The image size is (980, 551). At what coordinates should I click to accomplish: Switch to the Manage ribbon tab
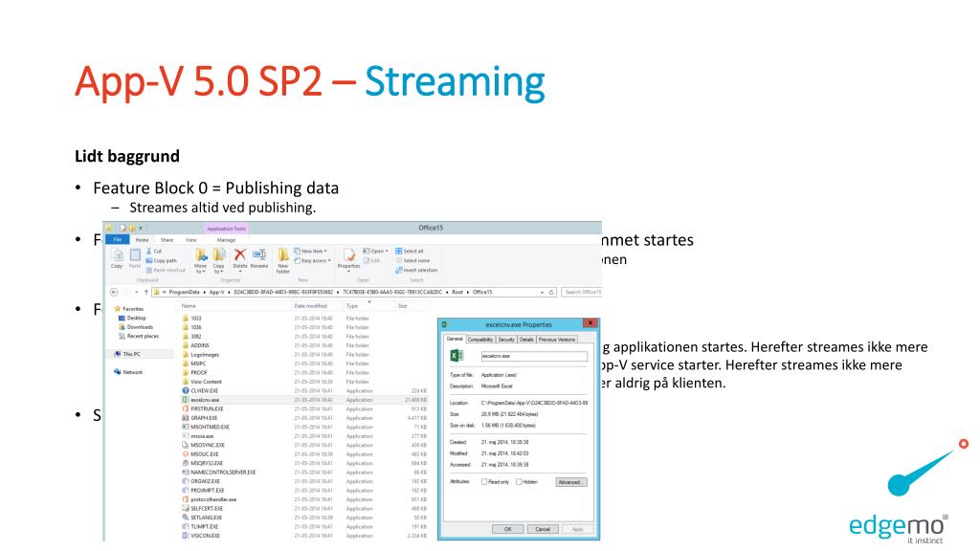[226, 240]
